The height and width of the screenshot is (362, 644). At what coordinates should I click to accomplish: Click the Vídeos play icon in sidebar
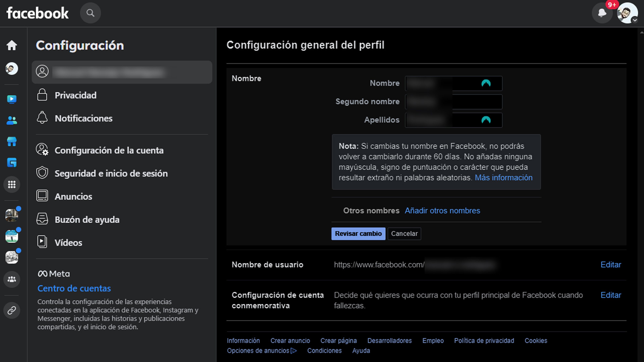(42, 242)
